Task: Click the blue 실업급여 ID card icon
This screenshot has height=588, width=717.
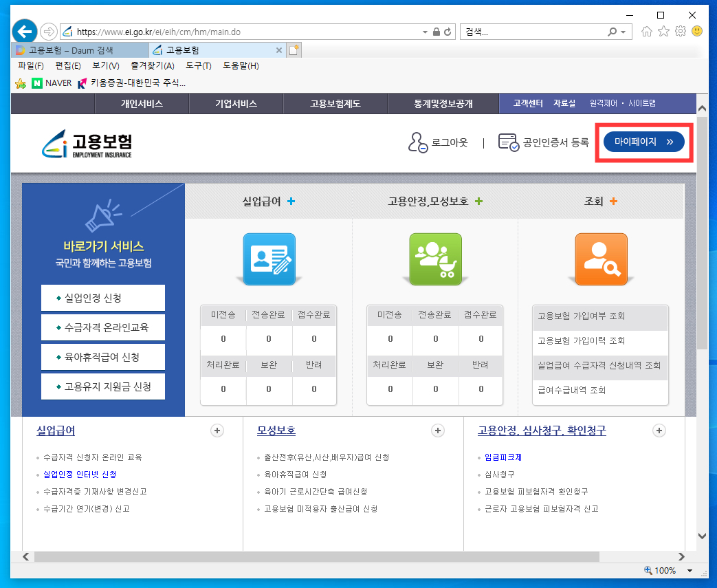Action: (x=269, y=259)
